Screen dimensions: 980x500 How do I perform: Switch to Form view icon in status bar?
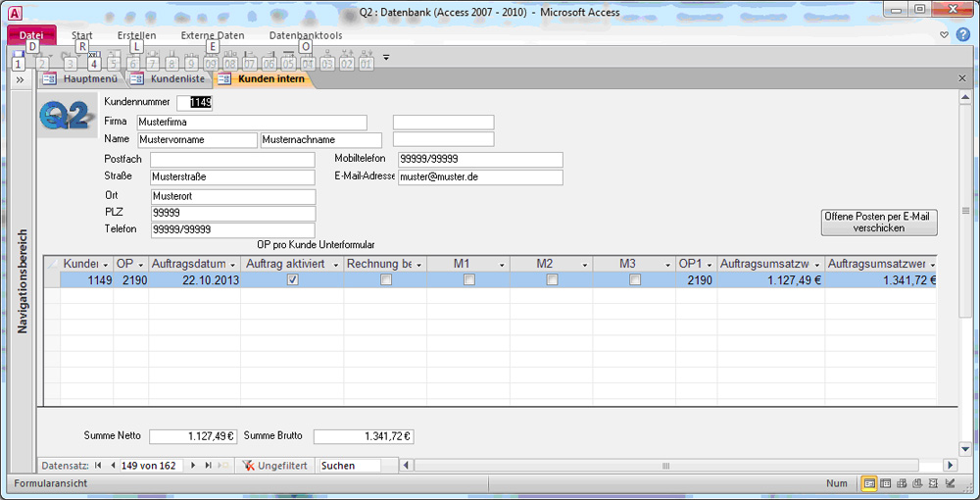(x=869, y=483)
